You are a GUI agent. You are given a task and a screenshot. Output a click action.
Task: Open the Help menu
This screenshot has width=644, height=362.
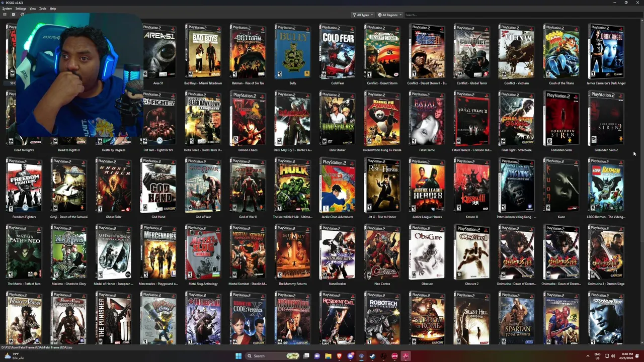[53, 9]
